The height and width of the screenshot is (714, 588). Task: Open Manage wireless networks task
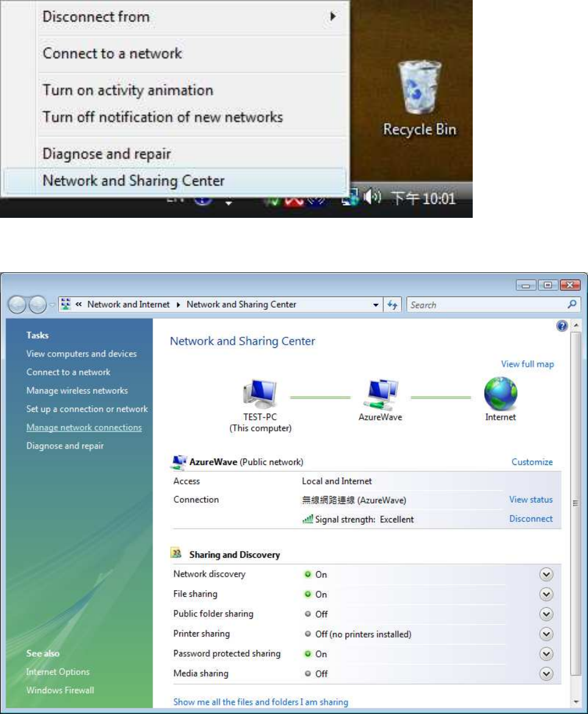77,390
